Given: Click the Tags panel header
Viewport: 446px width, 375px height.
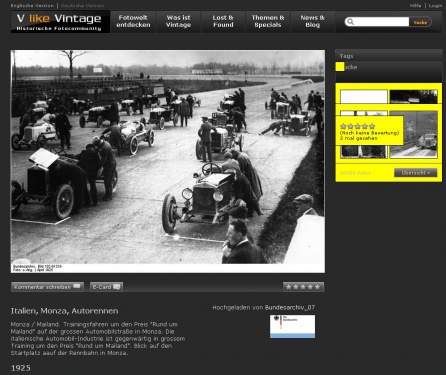Looking at the screenshot, I should point(389,56).
